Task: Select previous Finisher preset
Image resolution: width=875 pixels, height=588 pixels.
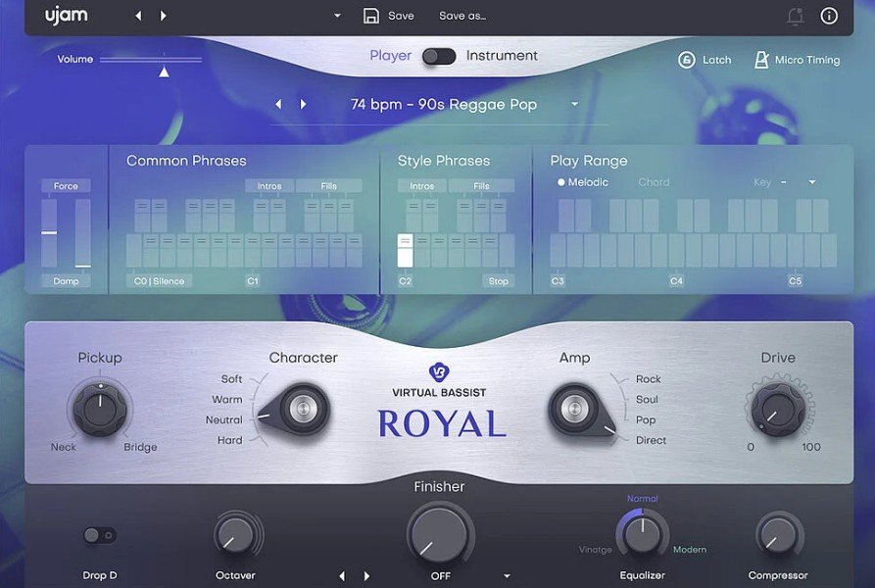Action: [342, 575]
